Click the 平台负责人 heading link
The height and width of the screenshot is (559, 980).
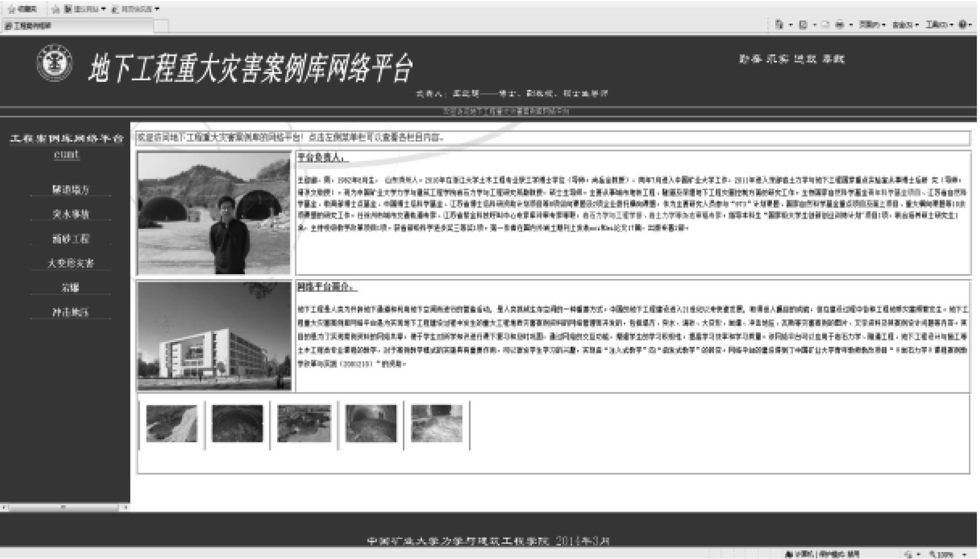pyautogui.click(x=323, y=158)
